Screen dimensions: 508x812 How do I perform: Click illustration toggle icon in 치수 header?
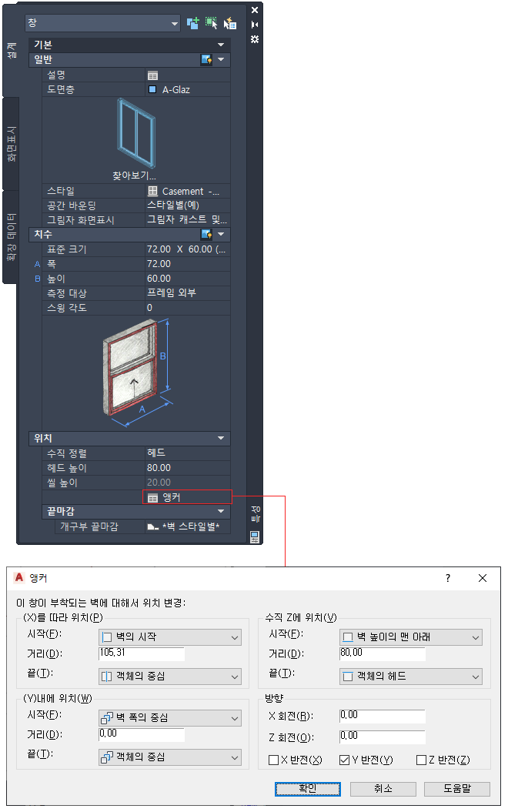click(x=206, y=234)
